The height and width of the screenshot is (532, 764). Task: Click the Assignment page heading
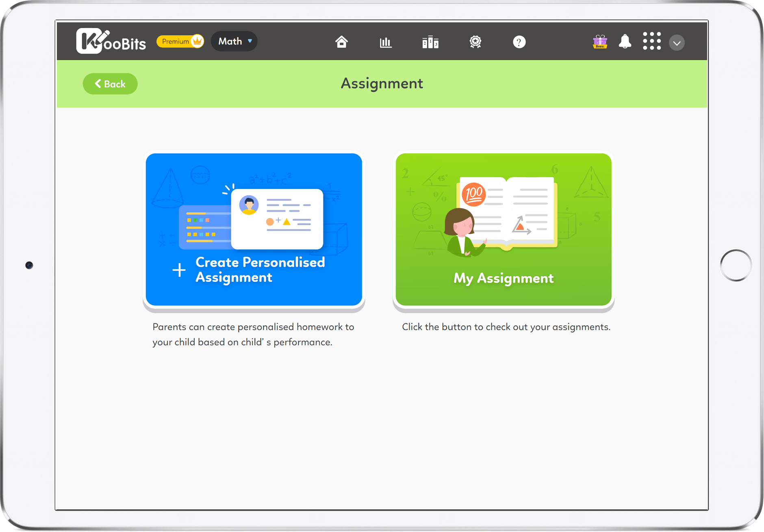(x=381, y=83)
